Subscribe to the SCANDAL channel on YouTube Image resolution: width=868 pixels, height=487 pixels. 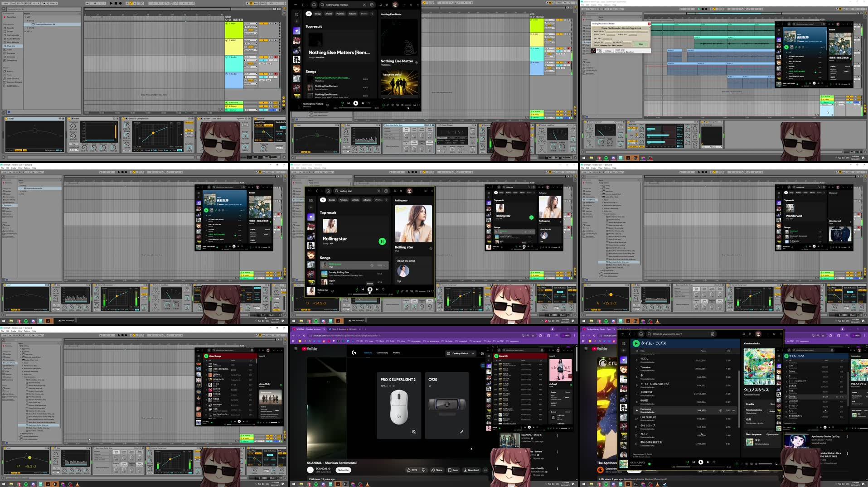pyautogui.click(x=343, y=470)
